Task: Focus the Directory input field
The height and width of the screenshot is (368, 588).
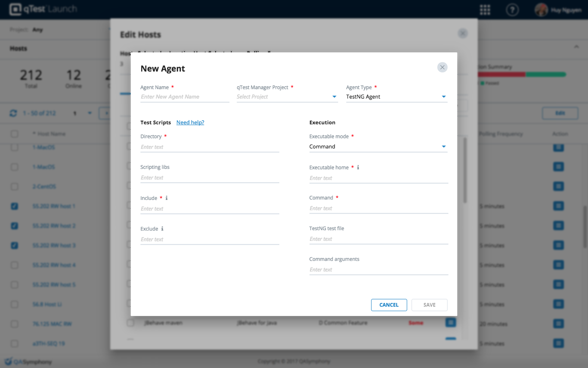Action: pos(210,147)
